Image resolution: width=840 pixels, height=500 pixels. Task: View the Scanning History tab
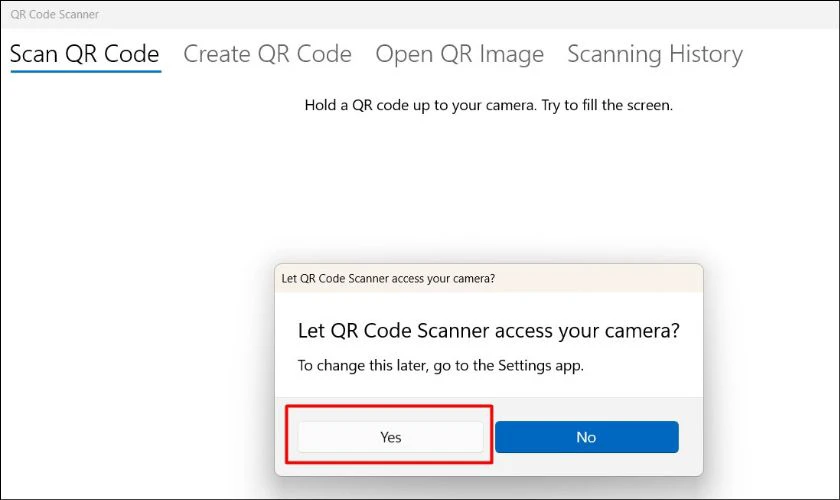pos(655,55)
